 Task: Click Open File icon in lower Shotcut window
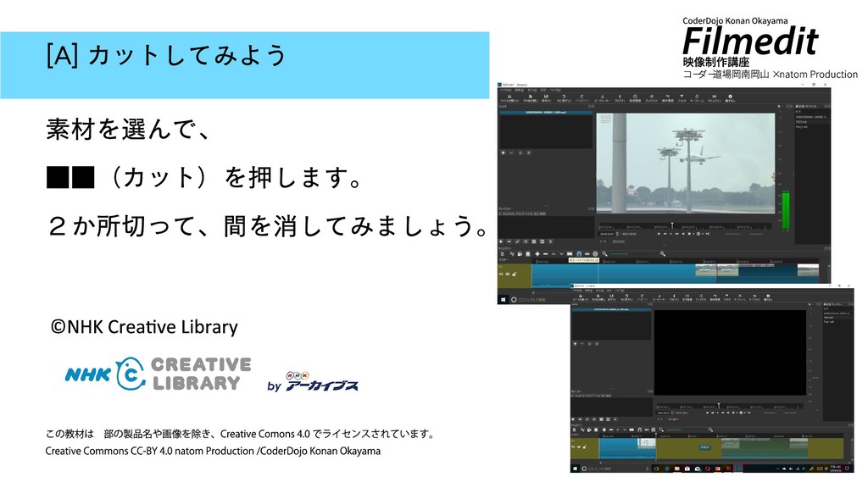pyautogui.click(x=581, y=296)
